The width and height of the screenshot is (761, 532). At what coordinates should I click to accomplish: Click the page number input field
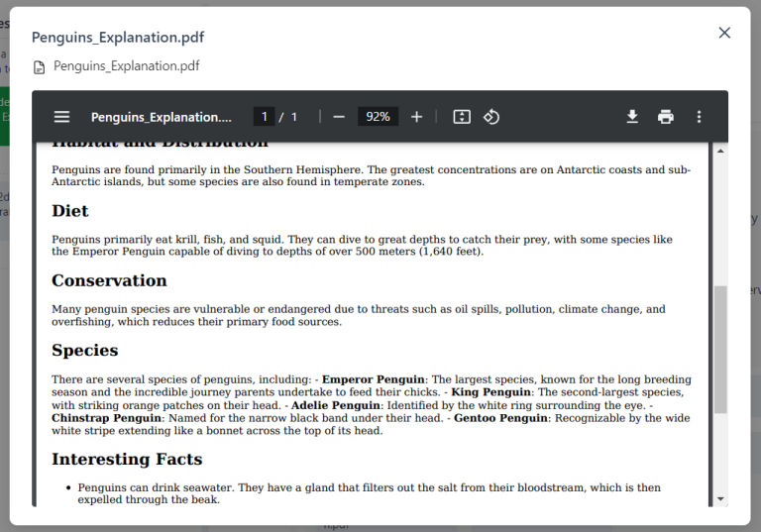(264, 117)
